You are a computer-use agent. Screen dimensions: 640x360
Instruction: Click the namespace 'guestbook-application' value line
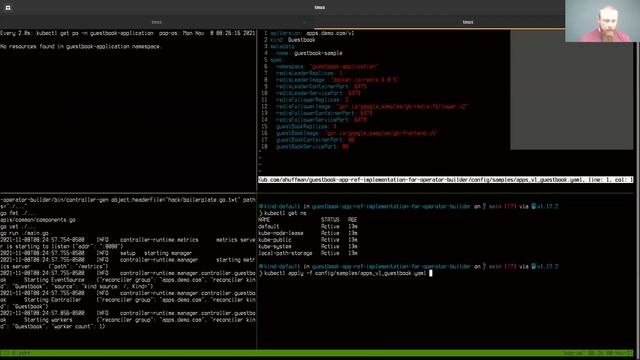pyautogui.click(x=327, y=67)
